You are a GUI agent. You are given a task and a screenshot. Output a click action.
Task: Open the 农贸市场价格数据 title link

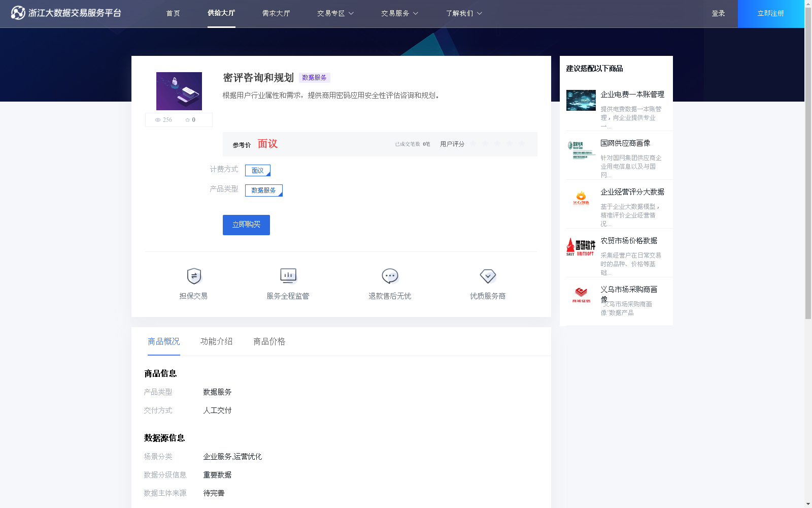tap(629, 241)
